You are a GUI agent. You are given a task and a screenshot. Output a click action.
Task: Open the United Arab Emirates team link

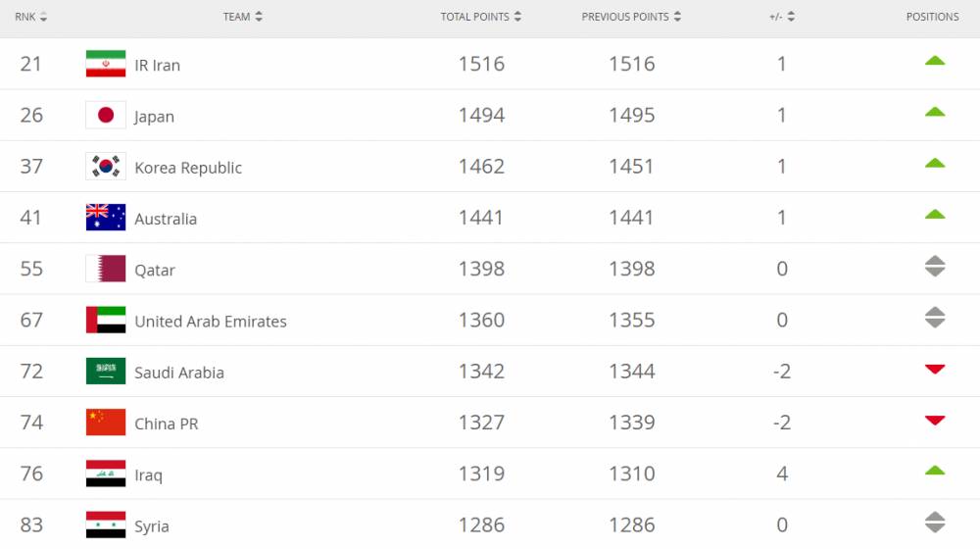point(211,322)
